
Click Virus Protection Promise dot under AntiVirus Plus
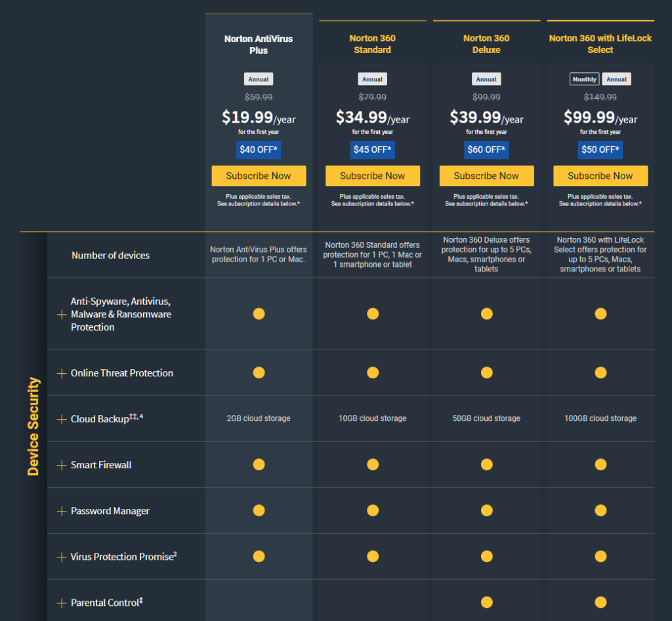pyautogui.click(x=259, y=556)
